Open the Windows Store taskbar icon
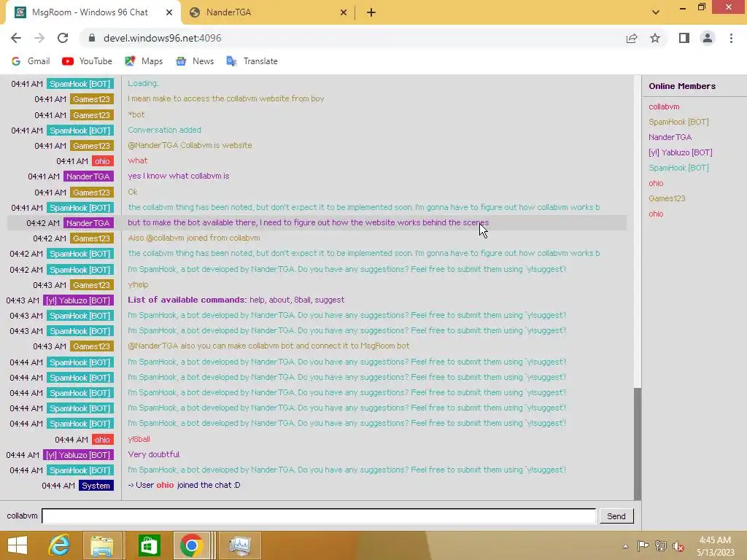Image resolution: width=747 pixels, height=560 pixels. pyautogui.click(x=149, y=545)
